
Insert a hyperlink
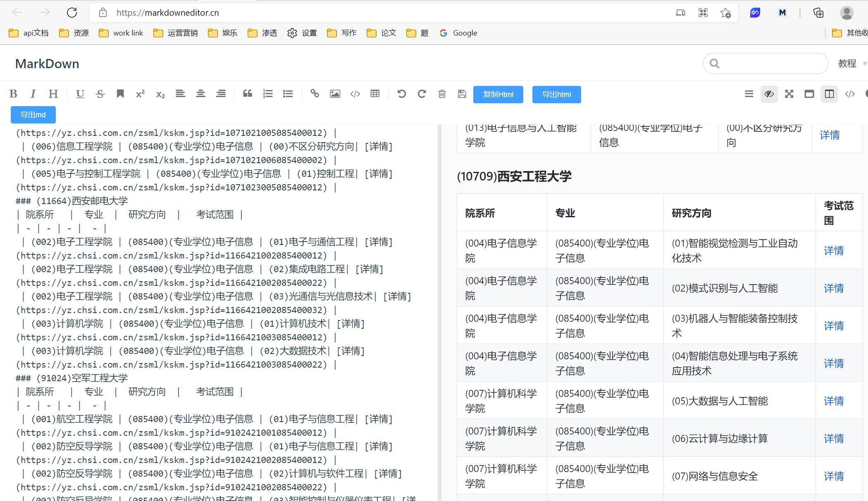point(315,94)
